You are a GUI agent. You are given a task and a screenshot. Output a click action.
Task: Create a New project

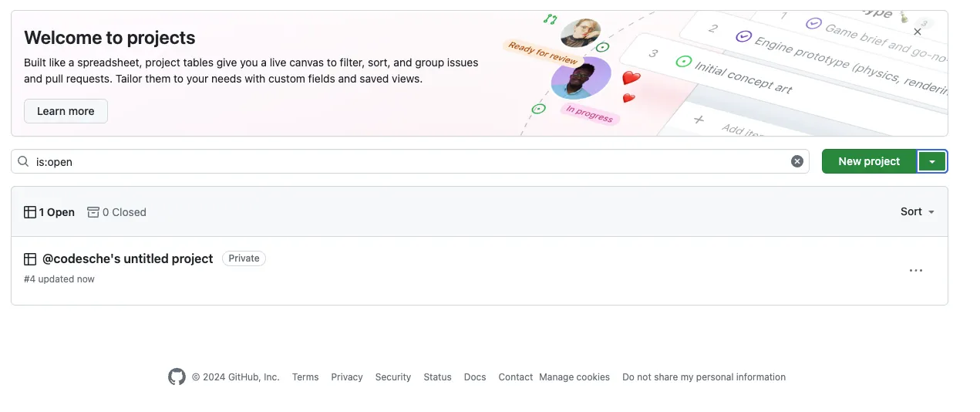click(869, 161)
